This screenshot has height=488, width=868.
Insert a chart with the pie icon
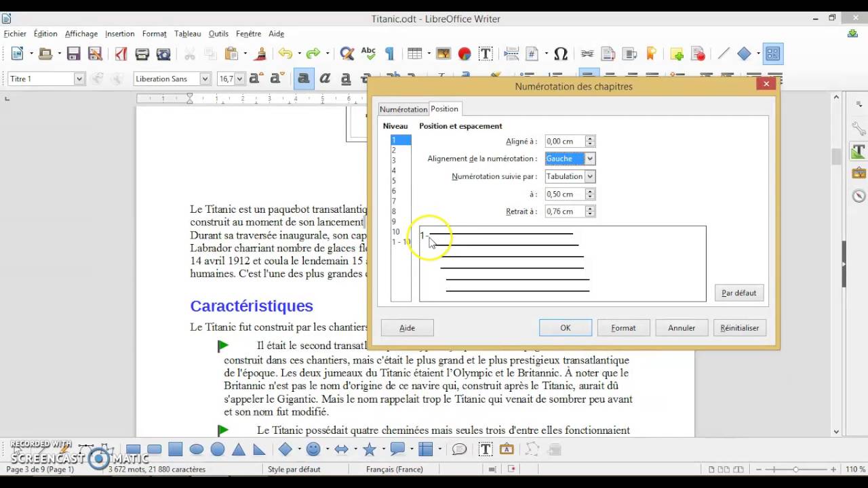click(465, 54)
